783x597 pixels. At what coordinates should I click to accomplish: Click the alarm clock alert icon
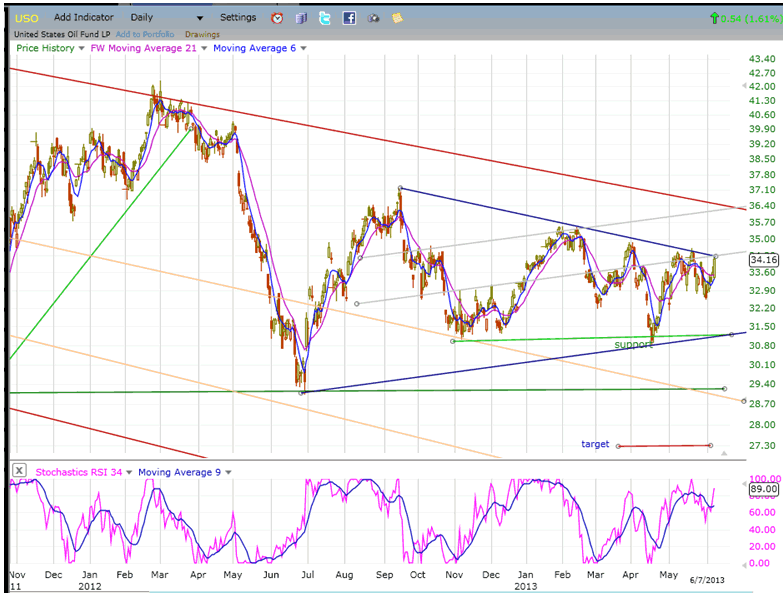click(x=277, y=18)
